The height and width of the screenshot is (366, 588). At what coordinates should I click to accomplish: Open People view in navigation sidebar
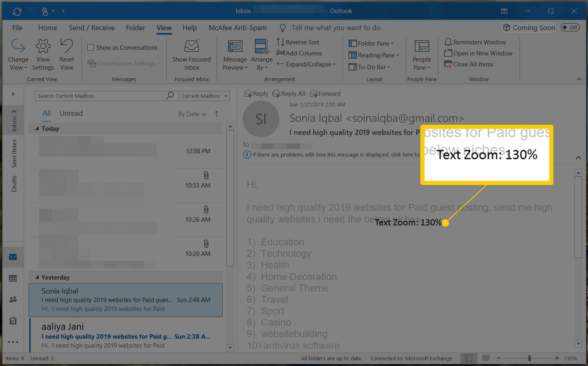tap(13, 300)
